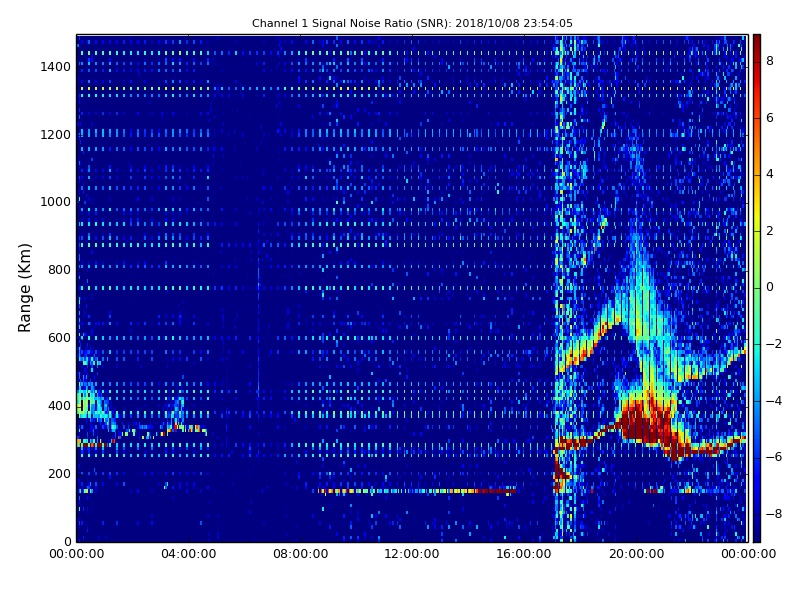Click the 20:00:00 time axis label
Viewport: 800px width, 600px height.
click(x=636, y=554)
